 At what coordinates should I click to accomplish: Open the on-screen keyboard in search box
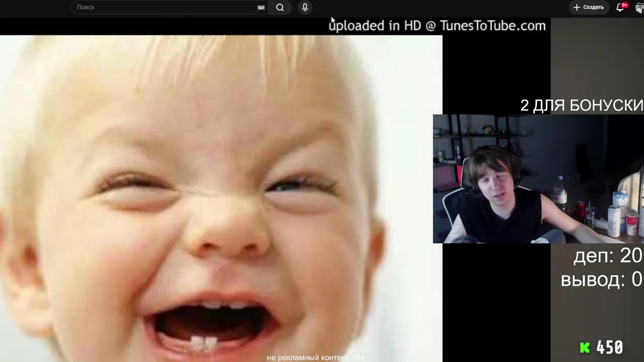coord(261,8)
